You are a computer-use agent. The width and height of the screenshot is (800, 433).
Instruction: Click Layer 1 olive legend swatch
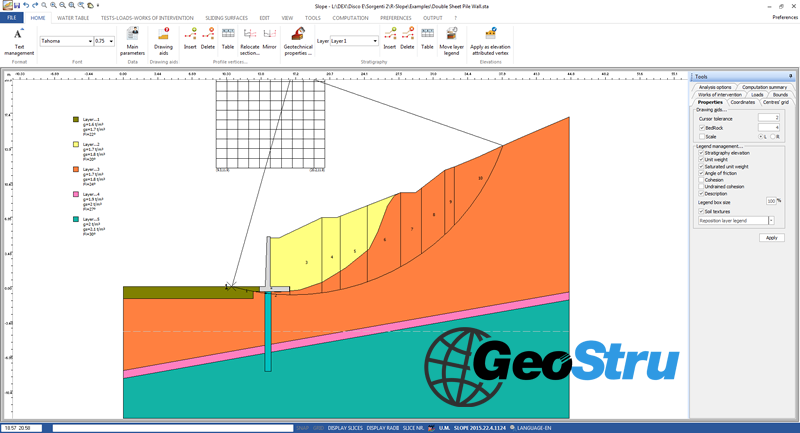tap(76, 119)
